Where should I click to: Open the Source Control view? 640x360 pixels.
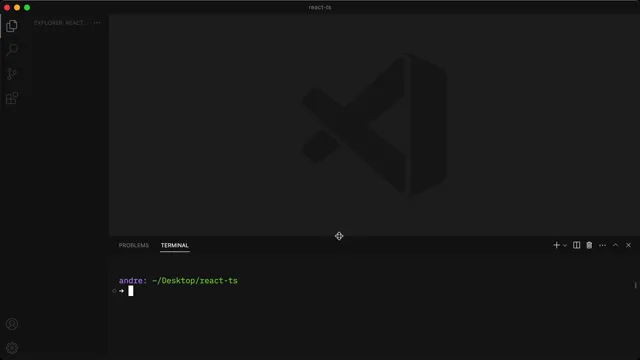coord(12,74)
